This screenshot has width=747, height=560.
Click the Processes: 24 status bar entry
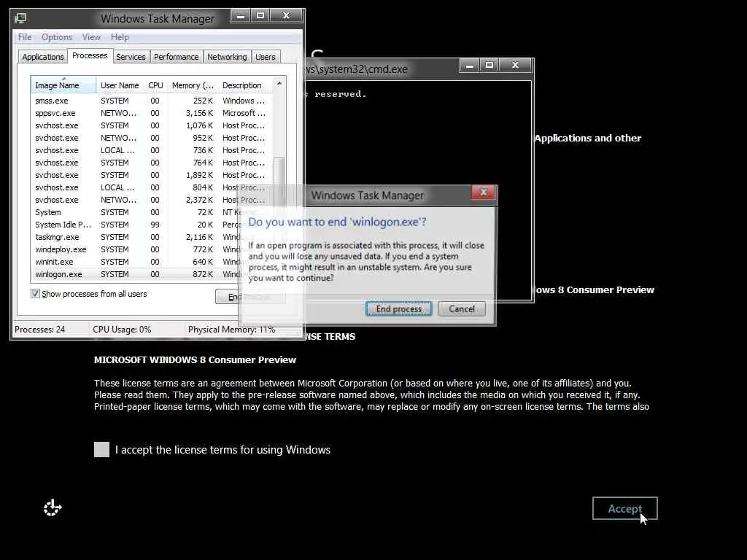(39, 329)
